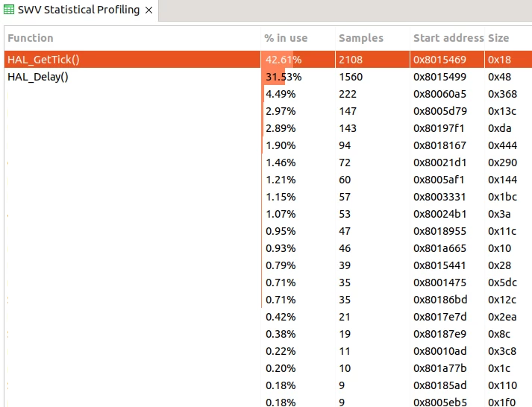532x407 pixels.
Task: Click start address 0x801a665
Action: coord(439,248)
